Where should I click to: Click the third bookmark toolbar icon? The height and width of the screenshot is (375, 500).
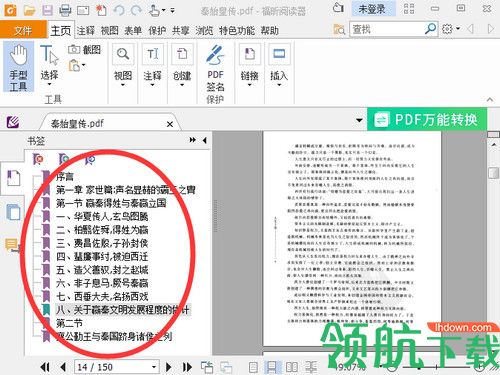89,159
